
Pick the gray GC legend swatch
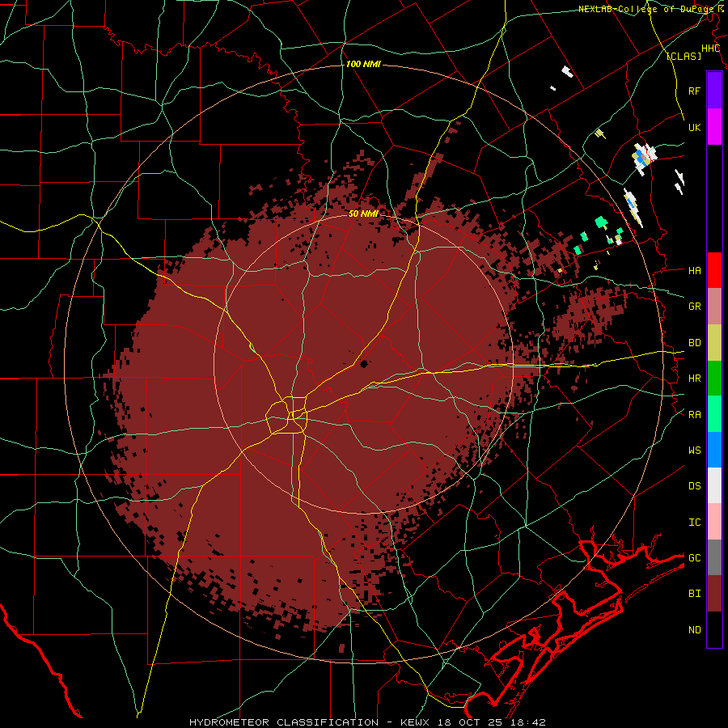[714, 557]
